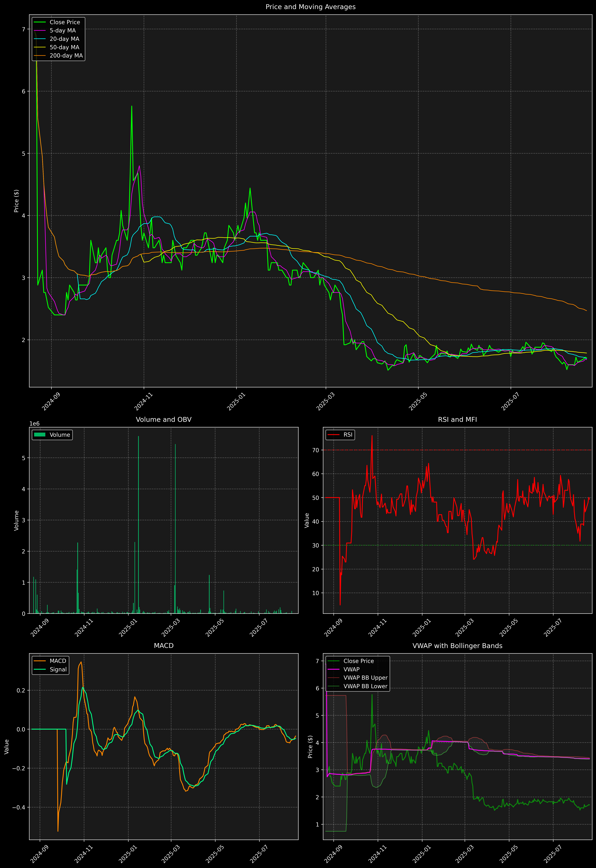Click the tallest volume bar near 2025-01
This screenshot has width=596, height=868.
pos(139,523)
